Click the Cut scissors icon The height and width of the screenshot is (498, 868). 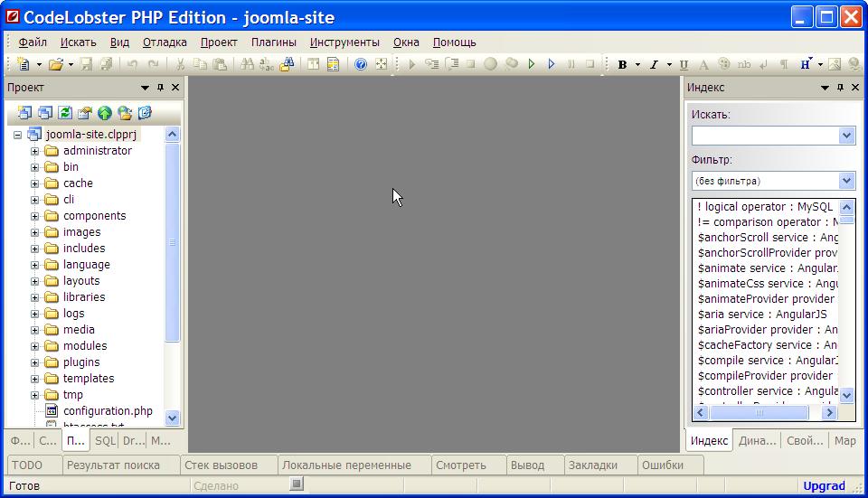(x=180, y=64)
